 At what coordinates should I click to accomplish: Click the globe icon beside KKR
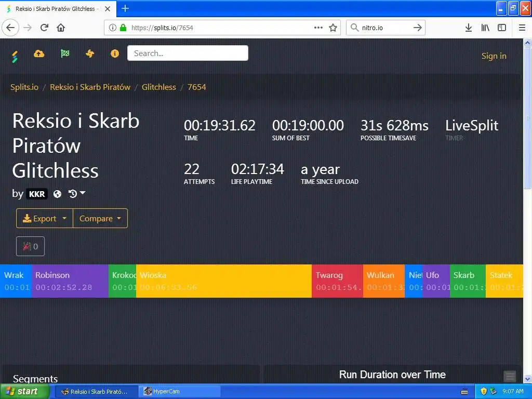(x=57, y=194)
